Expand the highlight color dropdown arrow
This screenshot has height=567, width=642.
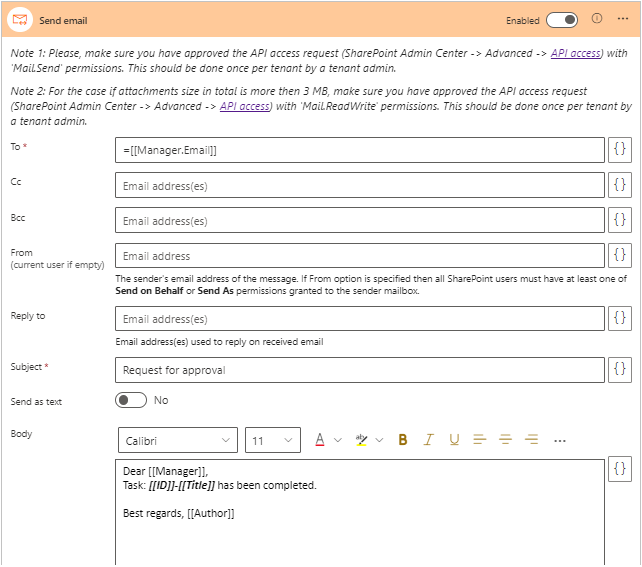(x=380, y=441)
